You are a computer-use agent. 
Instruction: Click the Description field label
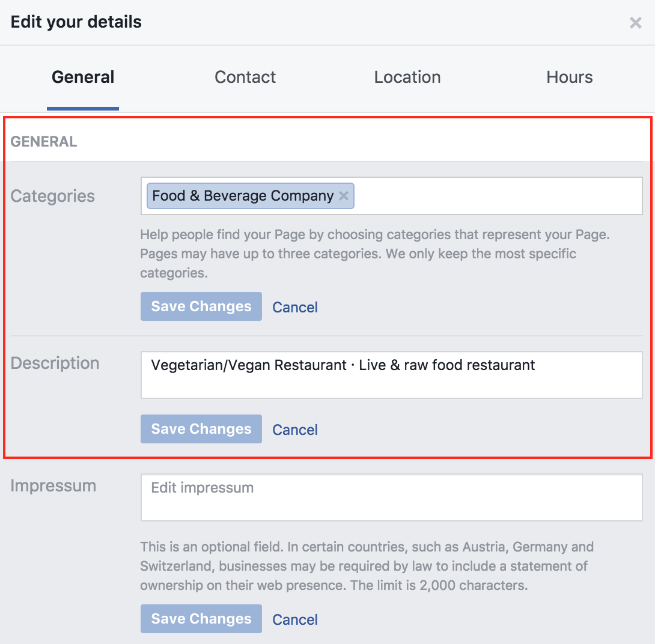pyautogui.click(x=55, y=363)
